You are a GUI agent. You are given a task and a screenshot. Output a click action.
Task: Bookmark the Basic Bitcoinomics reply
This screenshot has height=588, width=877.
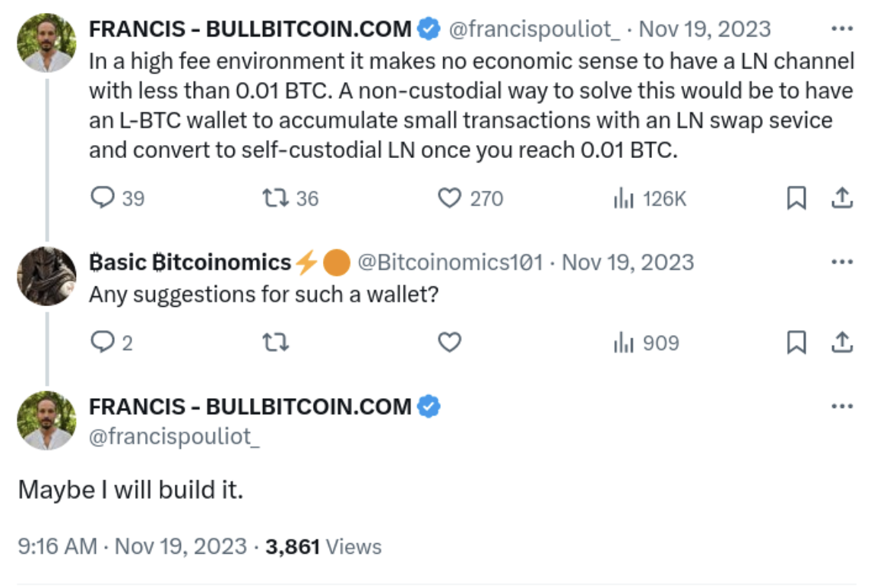click(796, 343)
